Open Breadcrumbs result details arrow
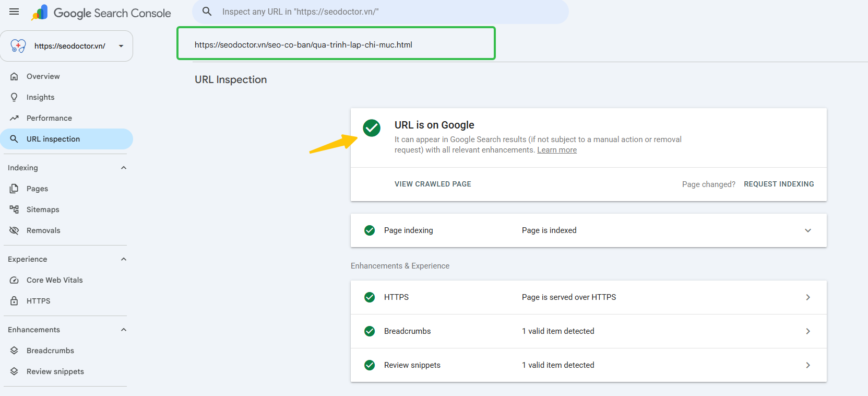Image resolution: width=868 pixels, height=396 pixels. (808, 331)
